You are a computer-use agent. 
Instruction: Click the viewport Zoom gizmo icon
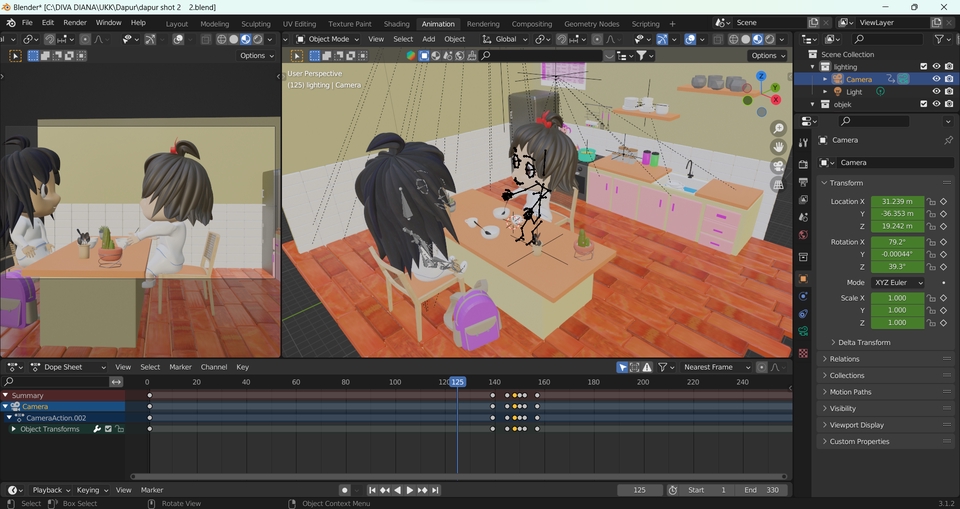point(778,128)
